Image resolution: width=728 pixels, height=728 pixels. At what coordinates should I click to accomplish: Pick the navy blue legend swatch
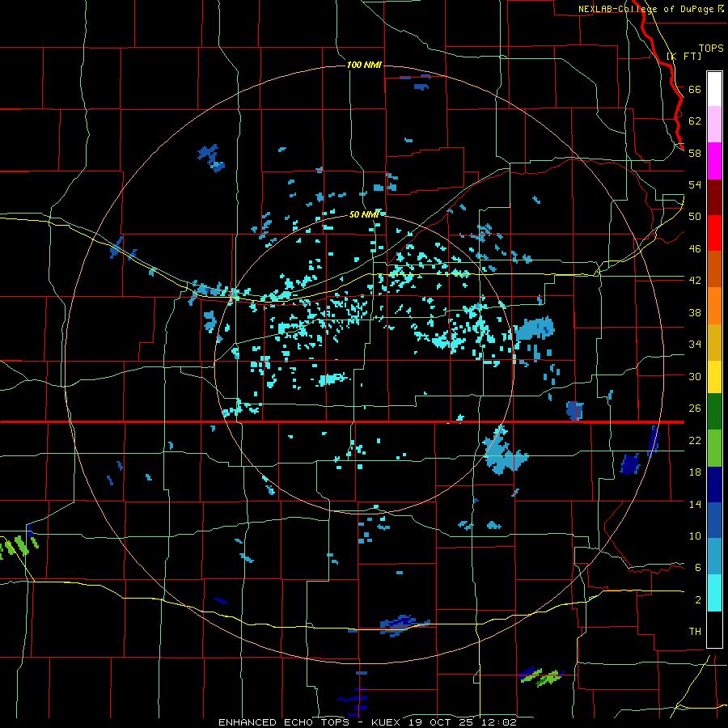714,485
